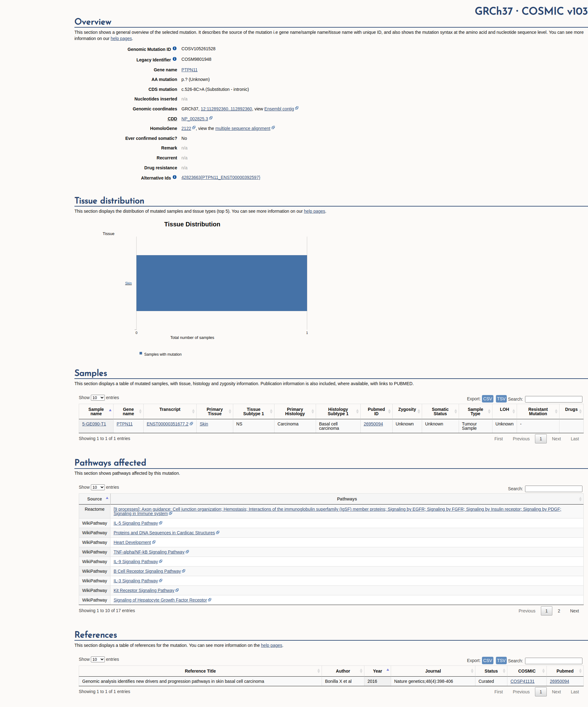Image resolution: width=588 pixels, height=707 pixels.
Task: Open sample 5-GE090-T1 link
Action: coord(94,424)
